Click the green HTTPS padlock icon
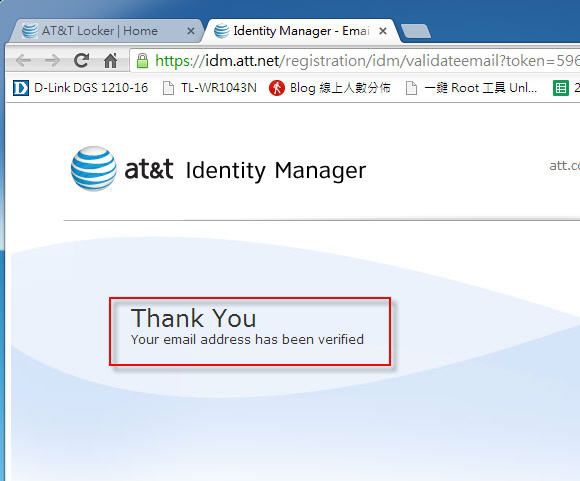Viewport: 580px width, 481px height. (x=142, y=60)
